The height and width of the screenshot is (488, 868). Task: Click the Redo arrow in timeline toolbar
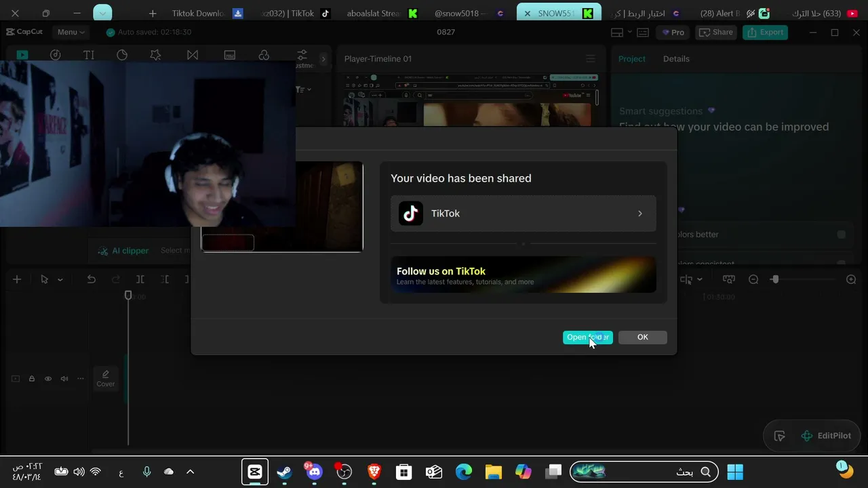pyautogui.click(x=116, y=279)
